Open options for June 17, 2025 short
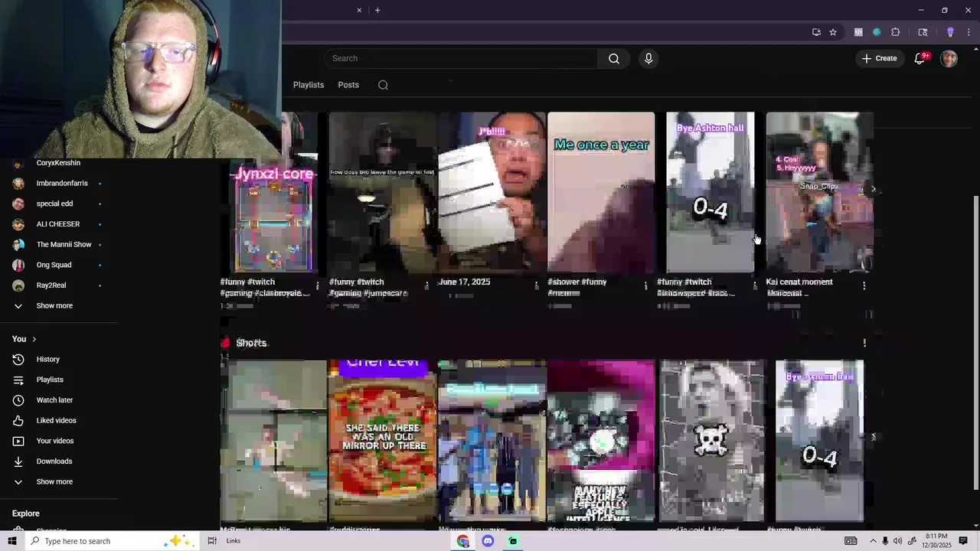Screen dimensions: 980x551 537,285
